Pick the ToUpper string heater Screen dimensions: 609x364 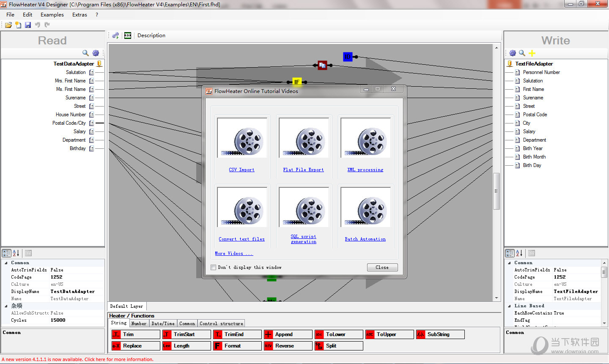click(390, 334)
